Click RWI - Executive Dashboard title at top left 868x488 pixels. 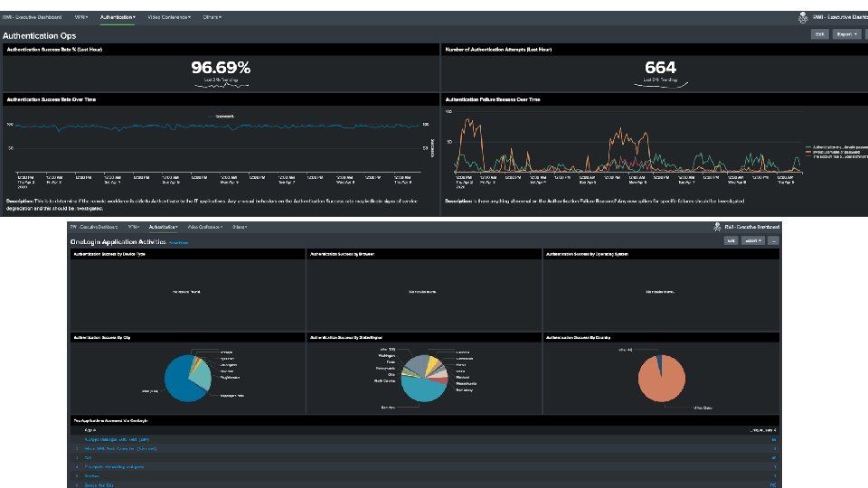(32, 17)
